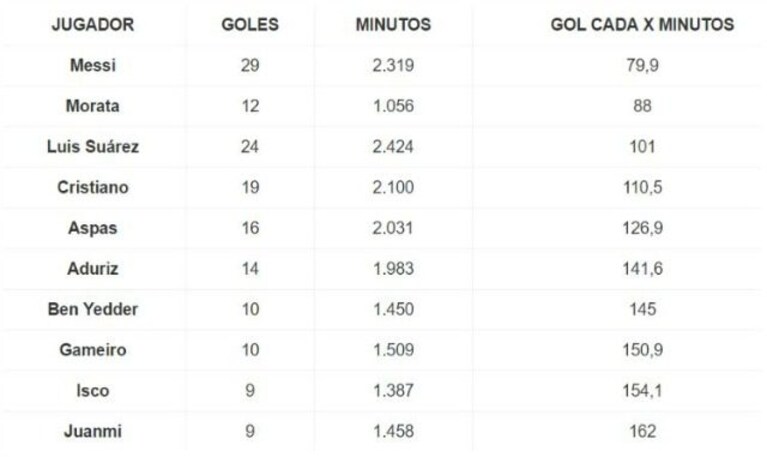Click the GOL CADA X MINUTOS header

point(642,24)
